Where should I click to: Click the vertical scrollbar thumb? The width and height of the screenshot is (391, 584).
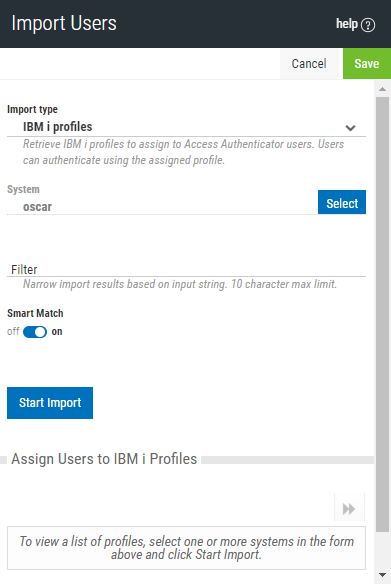382,314
